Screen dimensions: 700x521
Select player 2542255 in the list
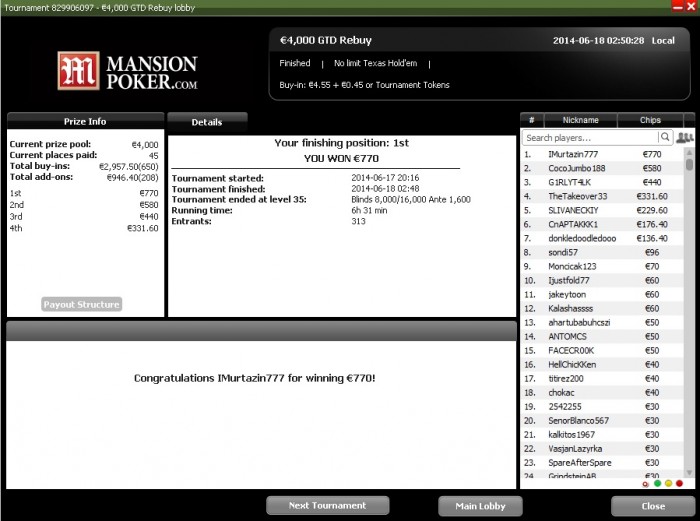point(603,407)
